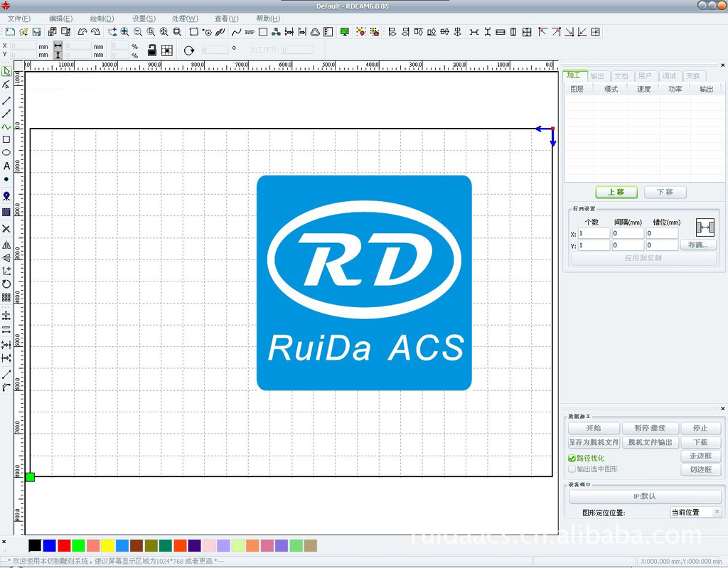Screen dimensions: 728x568
Task: Select the Ellipse tool in left toolbox
Action: [6, 152]
